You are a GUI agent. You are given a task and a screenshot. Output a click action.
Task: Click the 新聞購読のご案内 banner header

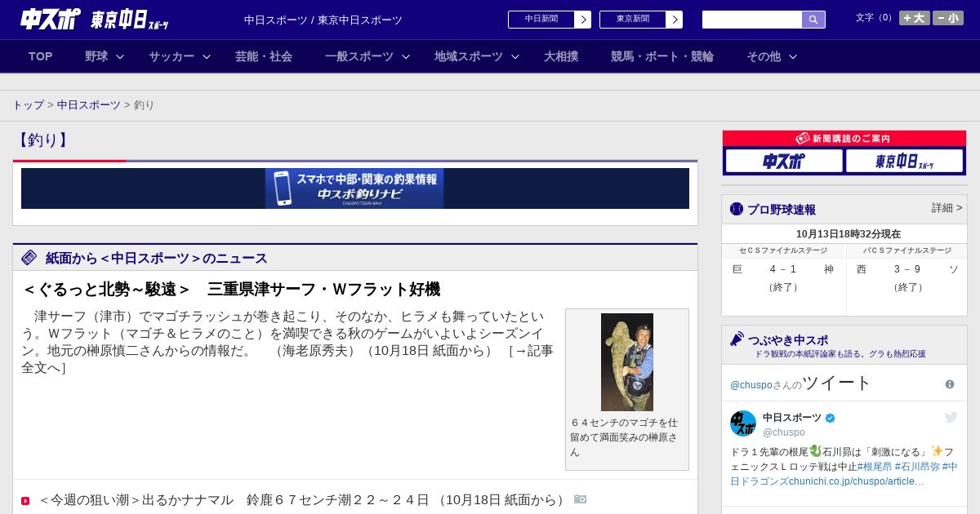[x=844, y=139]
